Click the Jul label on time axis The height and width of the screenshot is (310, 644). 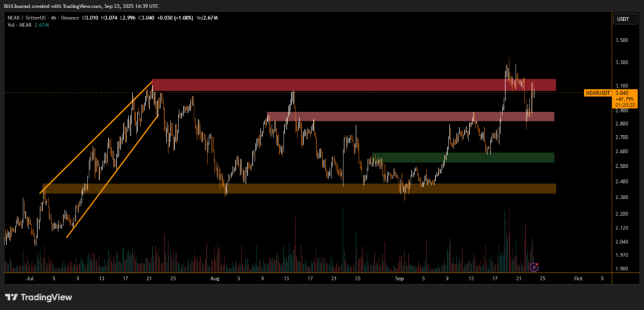coord(30,277)
